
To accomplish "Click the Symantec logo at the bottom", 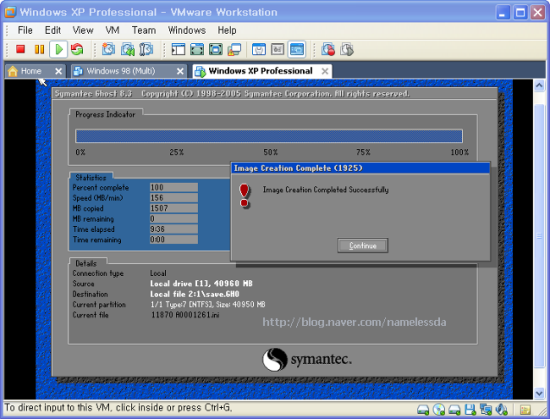I will [307, 360].
